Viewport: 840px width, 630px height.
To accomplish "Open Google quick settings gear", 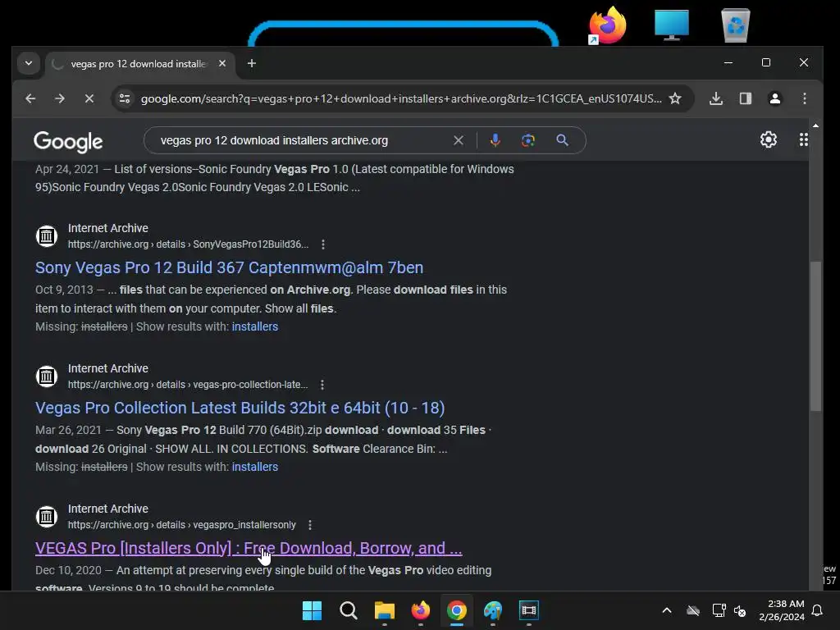I will (x=768, y=139).
